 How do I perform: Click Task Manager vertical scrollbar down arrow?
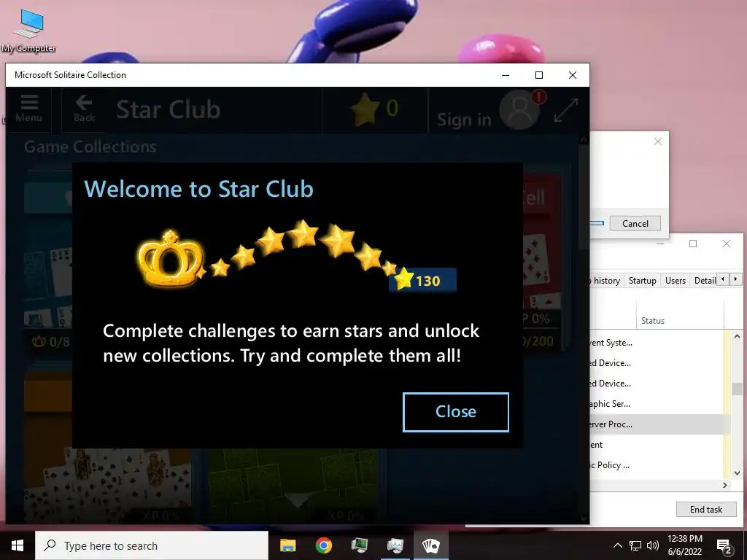click(737, 472)
